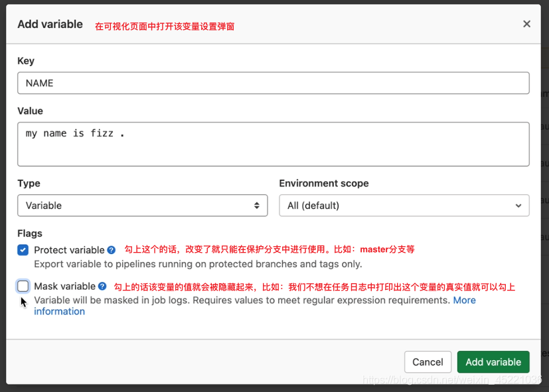The image size is (549, 392).
Task: Enable the Mask variable checkbox
Action: 23,286
